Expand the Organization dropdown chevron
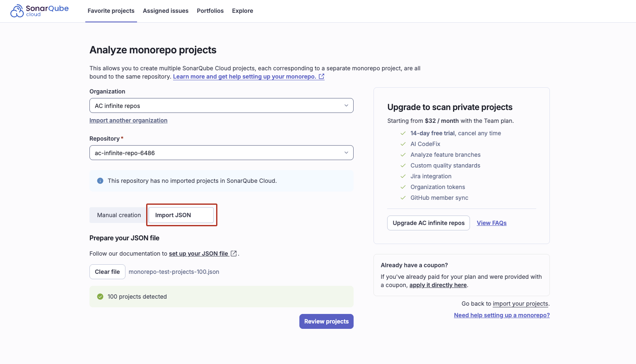Screen dimensions: 636x364 346,105
